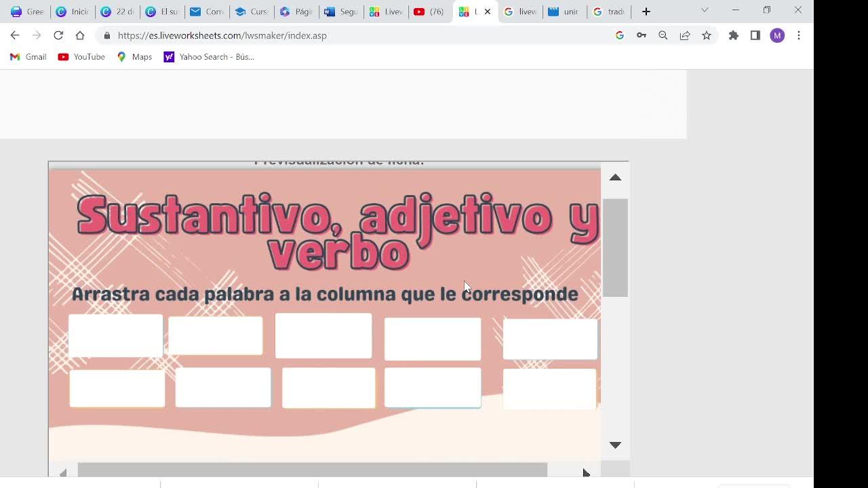Image resolution: width=868 pixels, height=488 pixels.
Task: Click the browser reload page icon
Action: [x=58, y=35]
